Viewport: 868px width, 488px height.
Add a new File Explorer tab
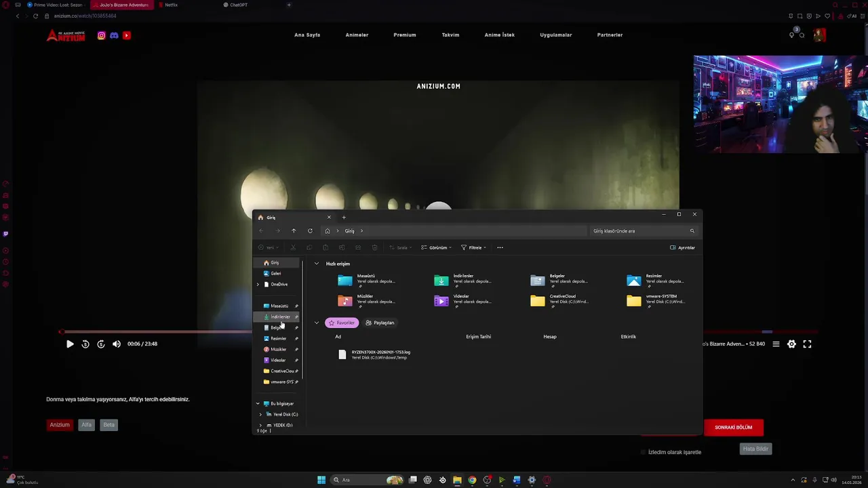[344, 218]
